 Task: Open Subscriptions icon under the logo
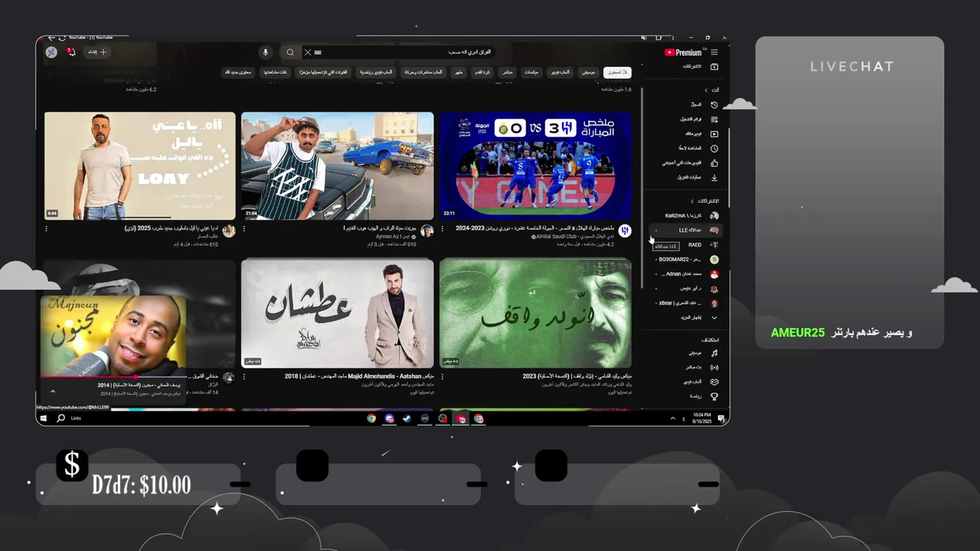[714, 67]
